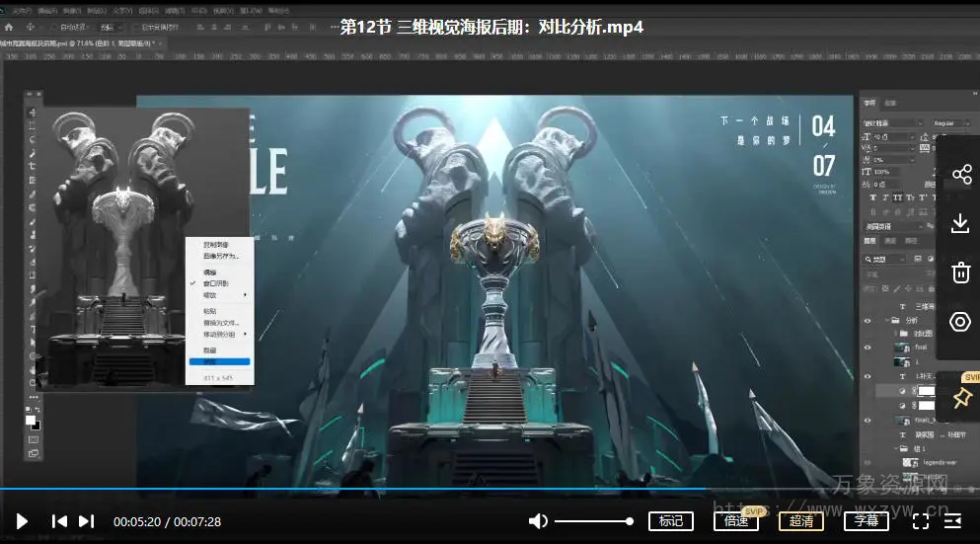980x544 pixels.
Task: Click the trash delete icon
Action: tap(960, 272)
